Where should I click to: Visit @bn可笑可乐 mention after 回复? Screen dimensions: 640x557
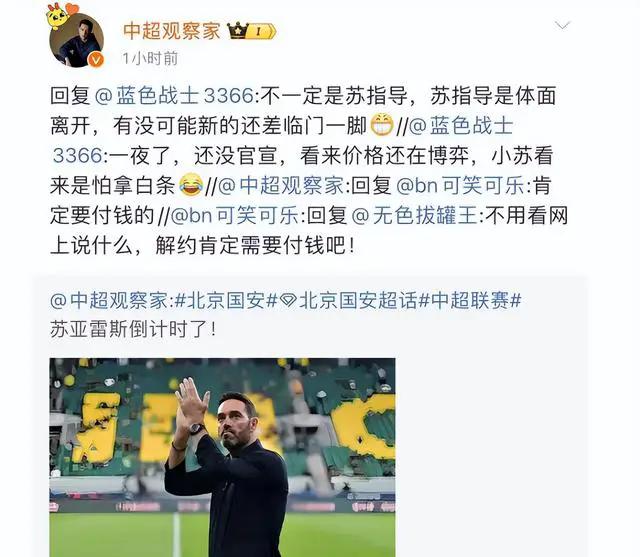[460, 185]
